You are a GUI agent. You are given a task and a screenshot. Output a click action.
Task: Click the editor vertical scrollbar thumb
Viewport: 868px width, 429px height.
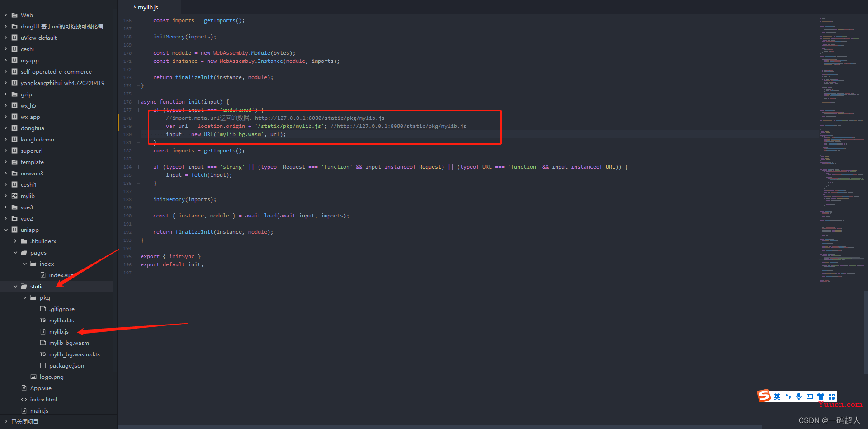[866, 332]
